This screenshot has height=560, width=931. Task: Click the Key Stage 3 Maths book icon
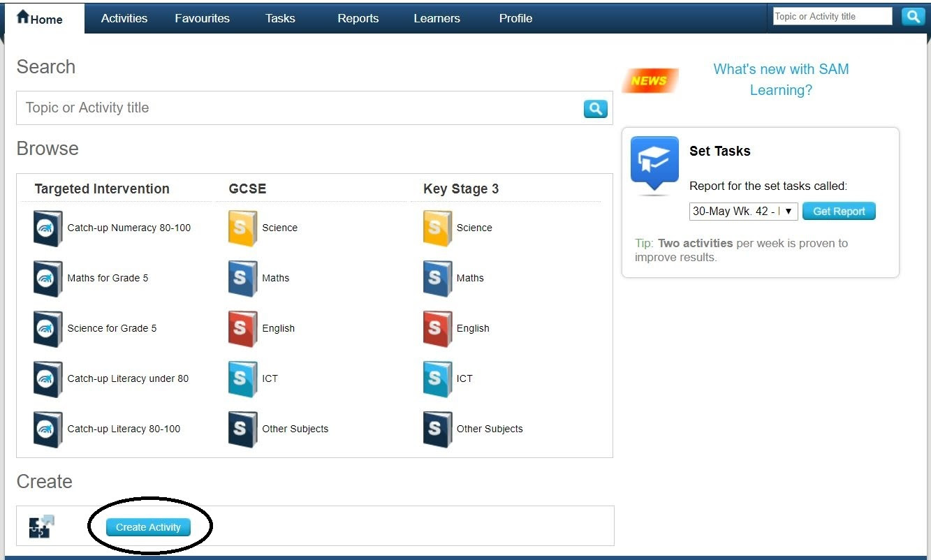[437, 279]
